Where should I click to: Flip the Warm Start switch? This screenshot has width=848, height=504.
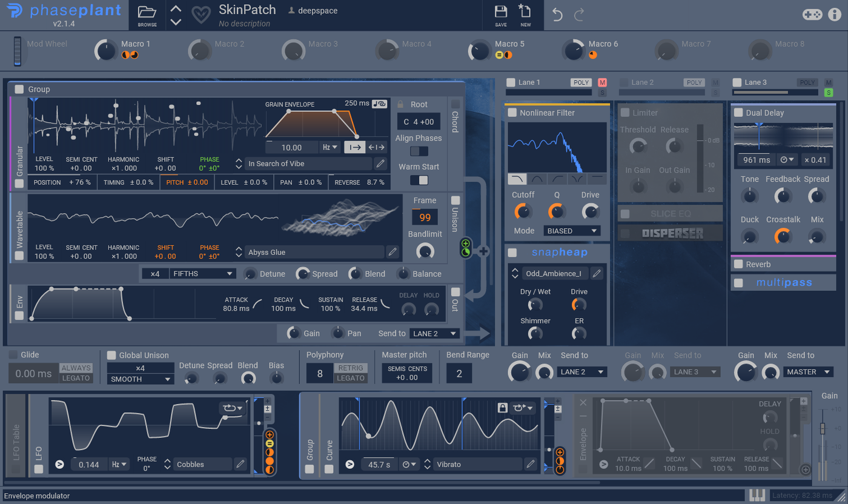[x=419, y=180]
